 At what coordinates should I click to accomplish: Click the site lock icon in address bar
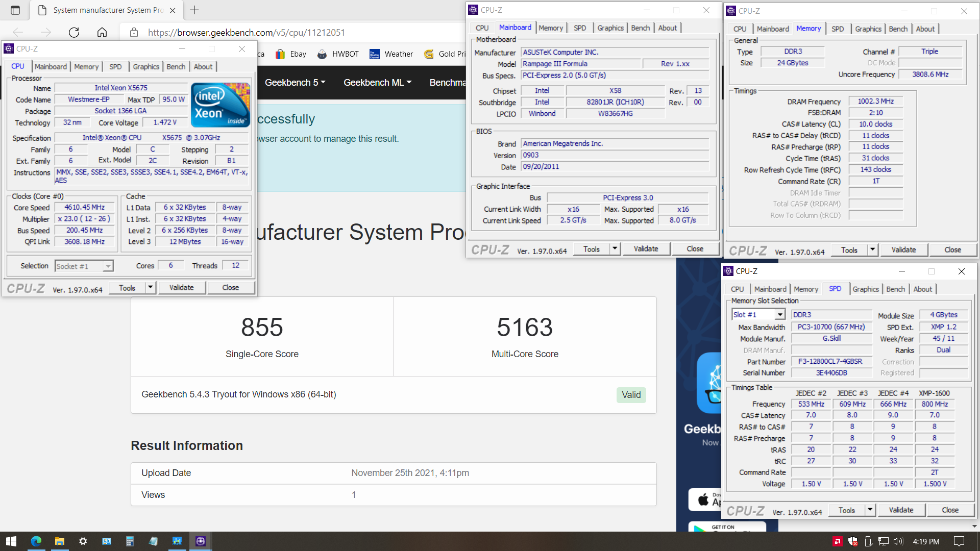[x=134, y=33]
